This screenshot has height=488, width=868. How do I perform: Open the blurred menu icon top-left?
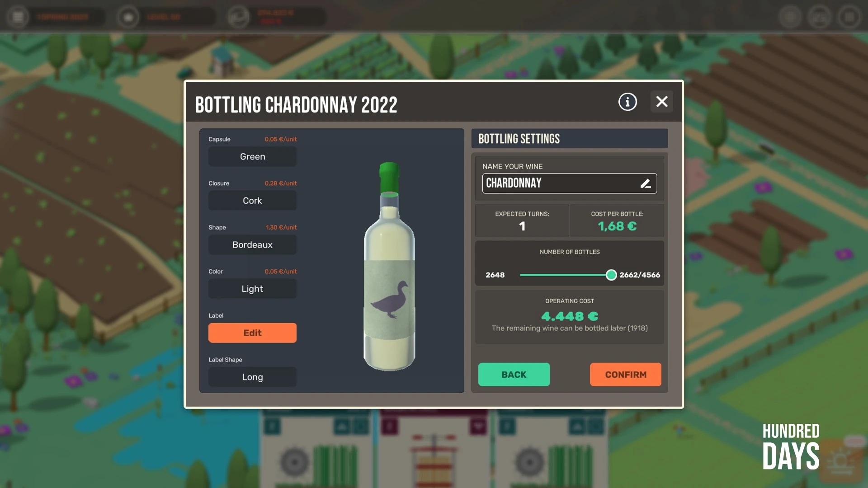tap(18, 17)
